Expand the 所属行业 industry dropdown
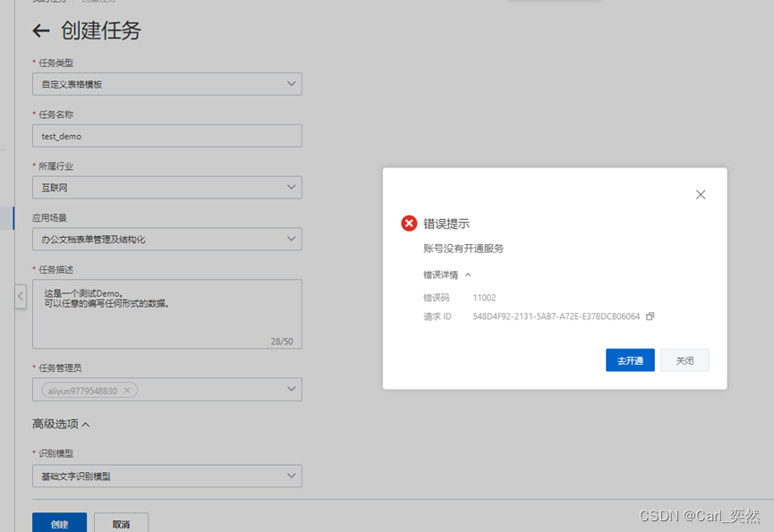774x532 pixels. [x=290, y=187]
